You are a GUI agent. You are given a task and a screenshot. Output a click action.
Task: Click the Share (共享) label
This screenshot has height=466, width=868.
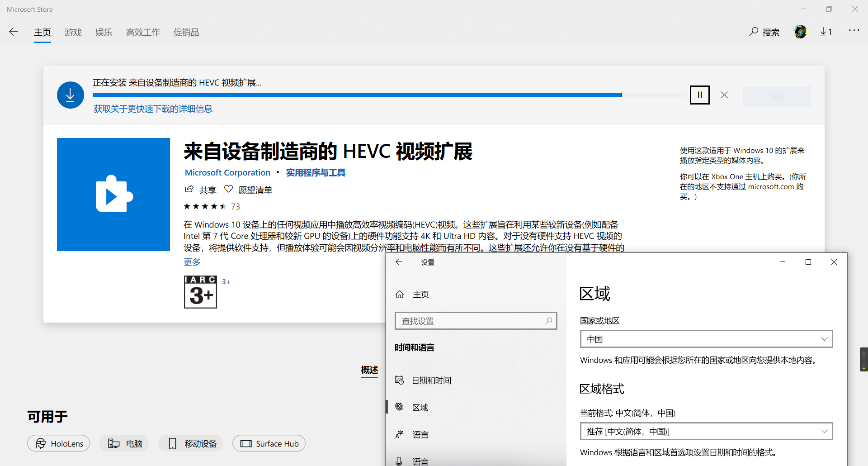point(208,190)
